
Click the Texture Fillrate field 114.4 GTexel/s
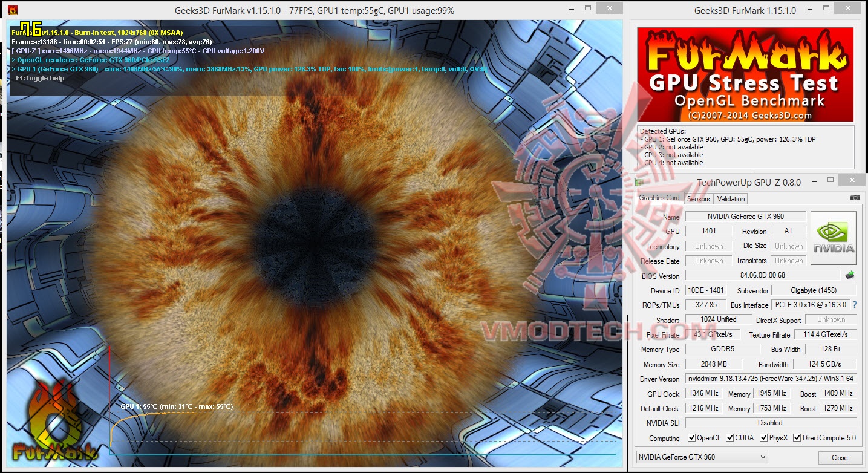(826, 334)
